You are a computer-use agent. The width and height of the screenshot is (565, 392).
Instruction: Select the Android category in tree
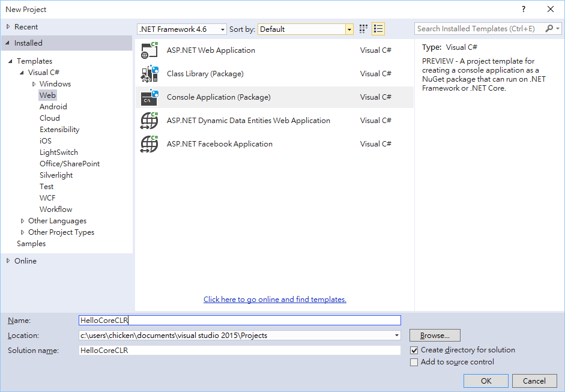click(x=53, y=107)
